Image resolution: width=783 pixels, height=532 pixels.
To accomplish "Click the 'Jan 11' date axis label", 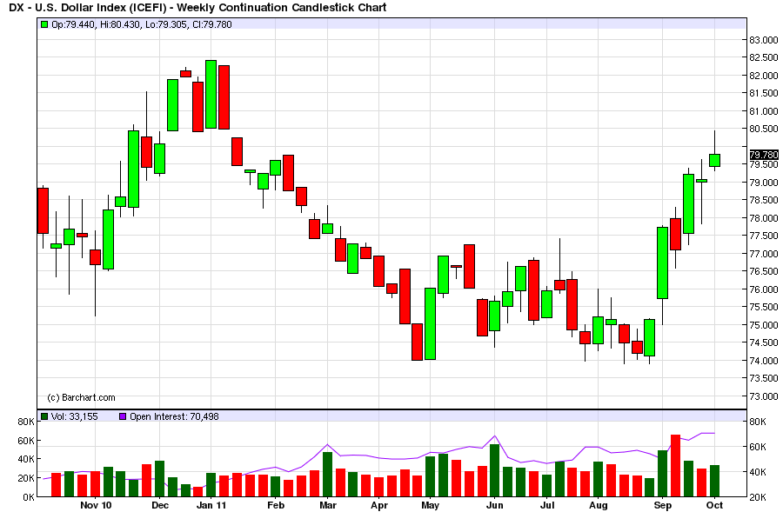I will click(x=211, y=505).
